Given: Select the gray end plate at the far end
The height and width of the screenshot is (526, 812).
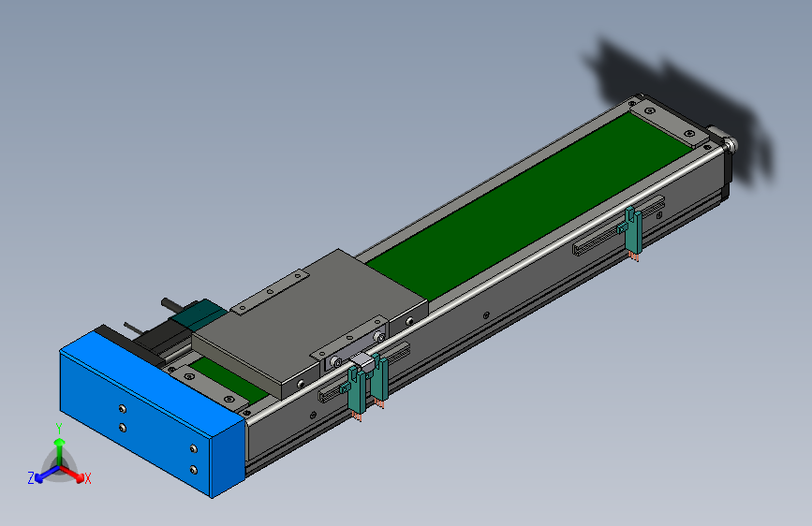Looking at the screenshot, I should tap(669, 123).
